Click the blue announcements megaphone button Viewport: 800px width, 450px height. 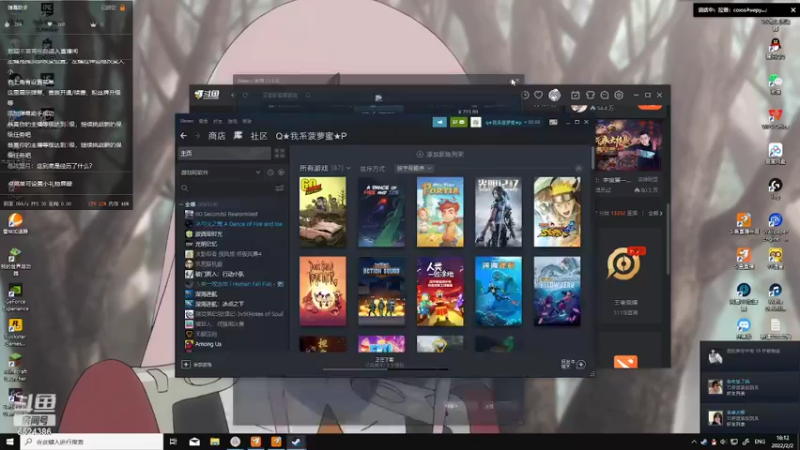439,122
